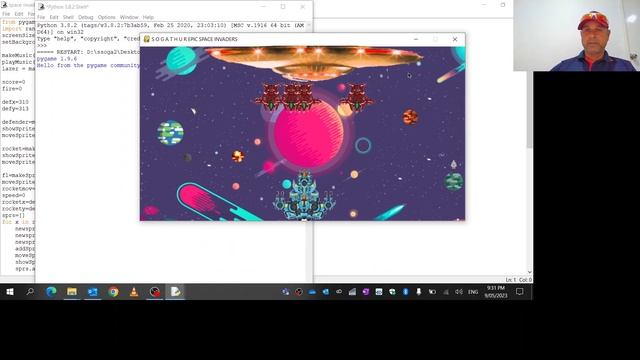Viewport: 640px width, 360px height.
Task: Click the round red recorder taskbar icon
Action: pos(155,292)
